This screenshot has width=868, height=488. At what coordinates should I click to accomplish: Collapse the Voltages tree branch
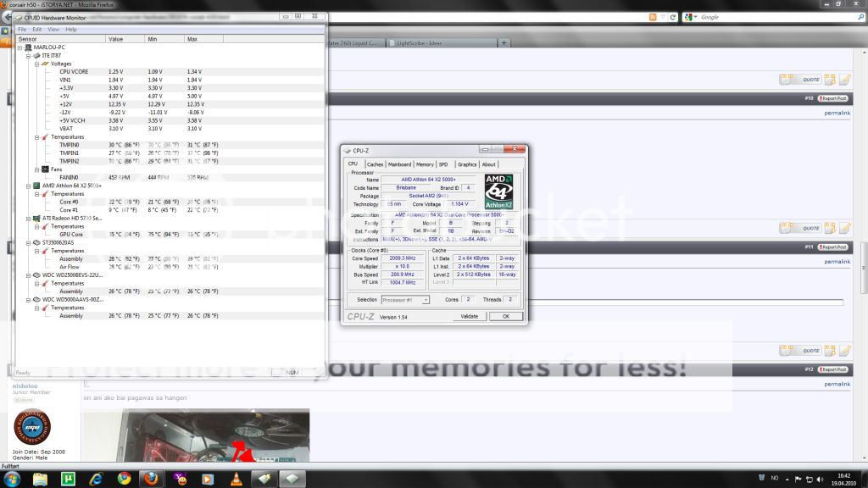pyautogui.click(x=36, y=64)
